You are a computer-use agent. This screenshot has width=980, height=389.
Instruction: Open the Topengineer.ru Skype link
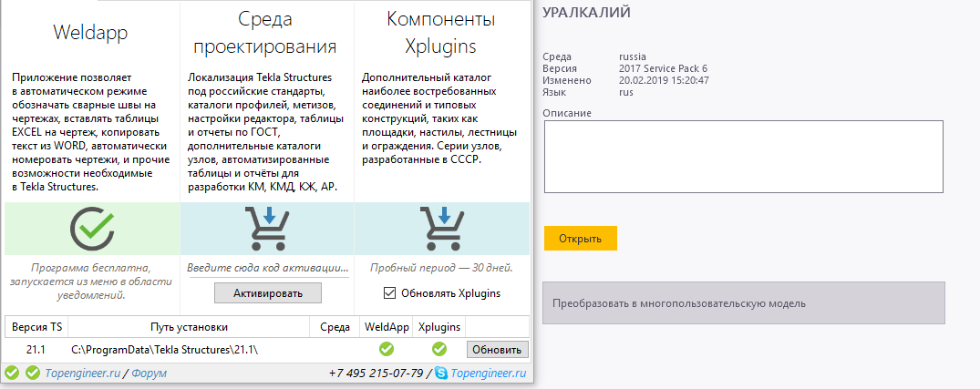pyautogui.click(x=488, y=374)
